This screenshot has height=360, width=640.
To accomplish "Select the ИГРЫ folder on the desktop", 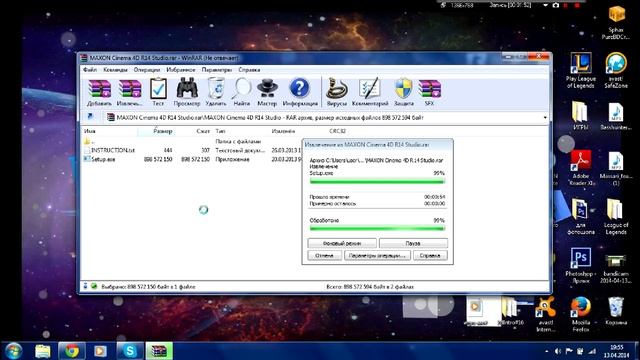I will 581,116.
